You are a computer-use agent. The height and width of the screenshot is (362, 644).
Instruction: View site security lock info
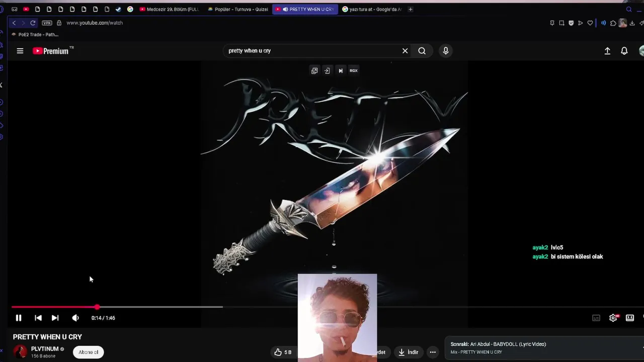59,23
